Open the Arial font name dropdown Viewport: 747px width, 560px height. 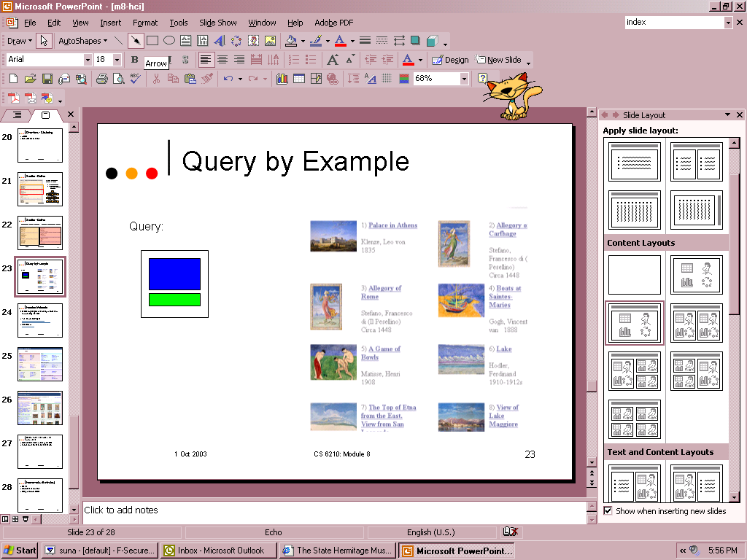(x=88, y=60)
